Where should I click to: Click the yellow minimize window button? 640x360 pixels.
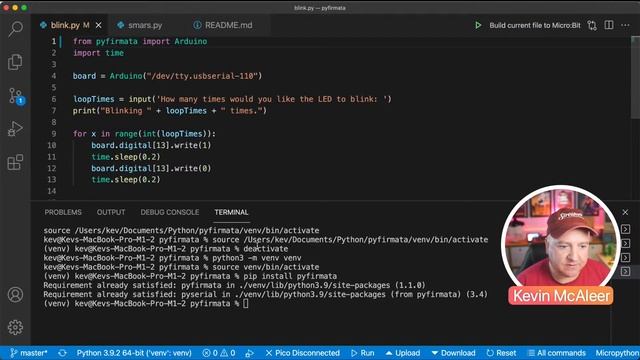[x=15, y=8]
